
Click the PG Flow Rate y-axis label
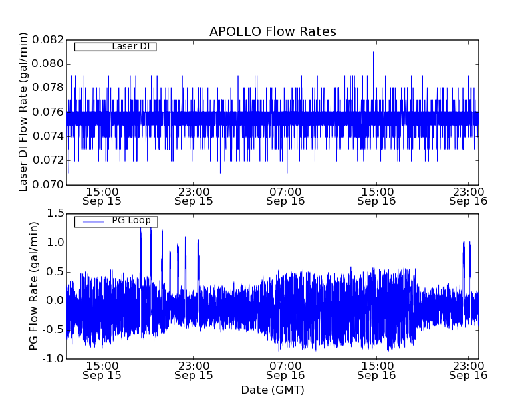pos(34,286)
